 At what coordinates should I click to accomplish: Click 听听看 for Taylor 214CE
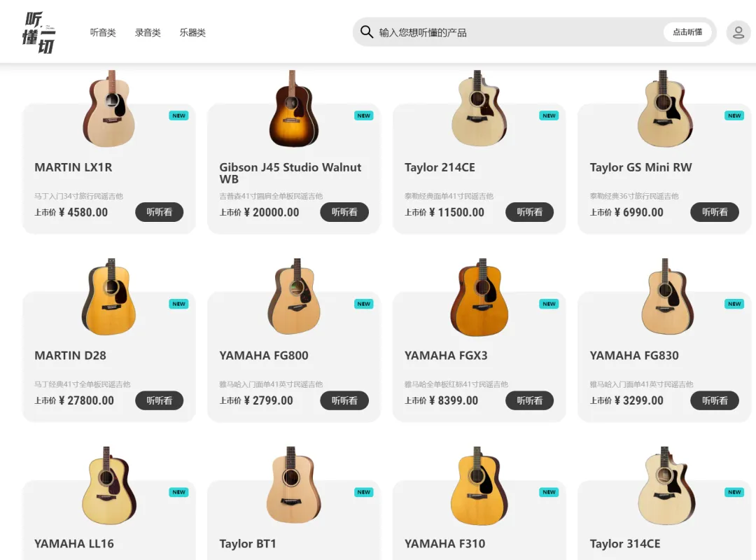(x=529, y=211)
